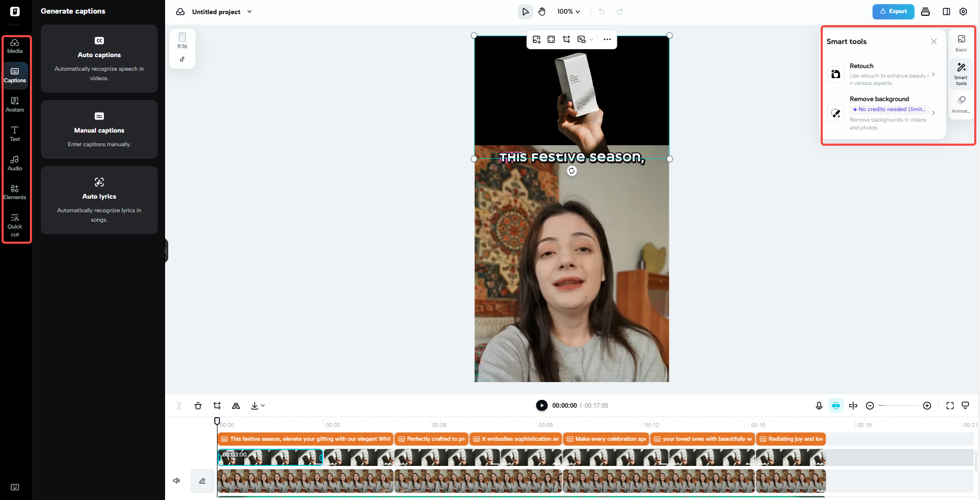Click the microphone record voiceover icon
This screenshot has width=980, height=500.
pos(819,406)
